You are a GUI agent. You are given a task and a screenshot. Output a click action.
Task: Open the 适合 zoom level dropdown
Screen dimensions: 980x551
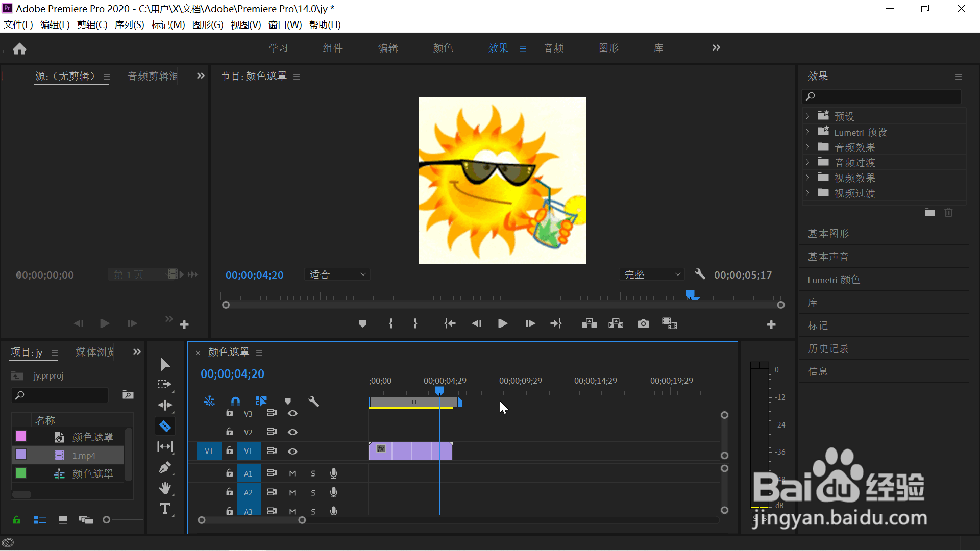(337, 274)
